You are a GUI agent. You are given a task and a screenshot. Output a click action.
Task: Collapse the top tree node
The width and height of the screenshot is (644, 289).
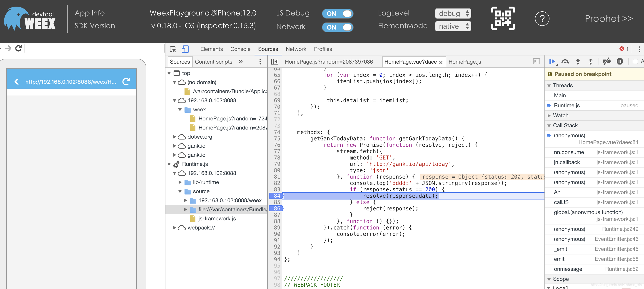(x=169, y=73)
